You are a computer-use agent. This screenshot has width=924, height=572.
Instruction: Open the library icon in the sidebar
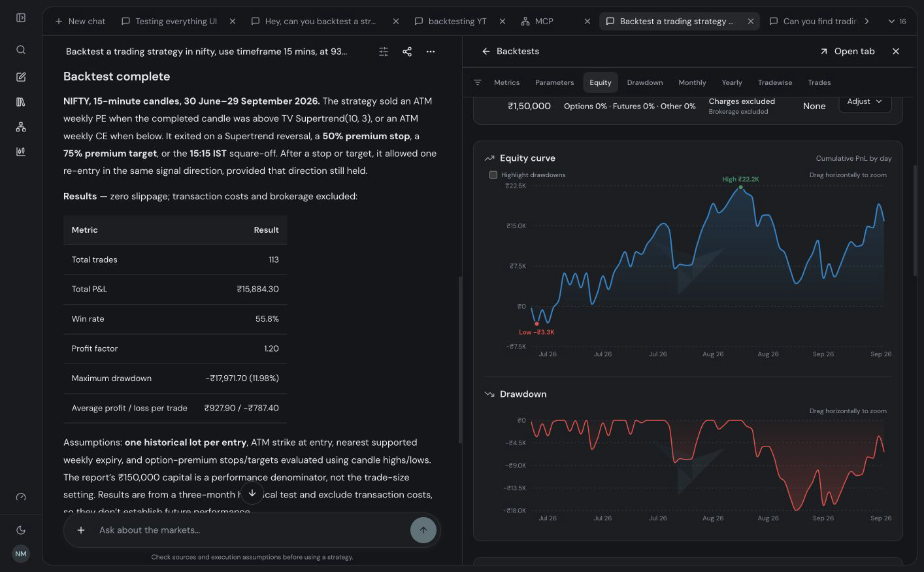pos(21,102)
